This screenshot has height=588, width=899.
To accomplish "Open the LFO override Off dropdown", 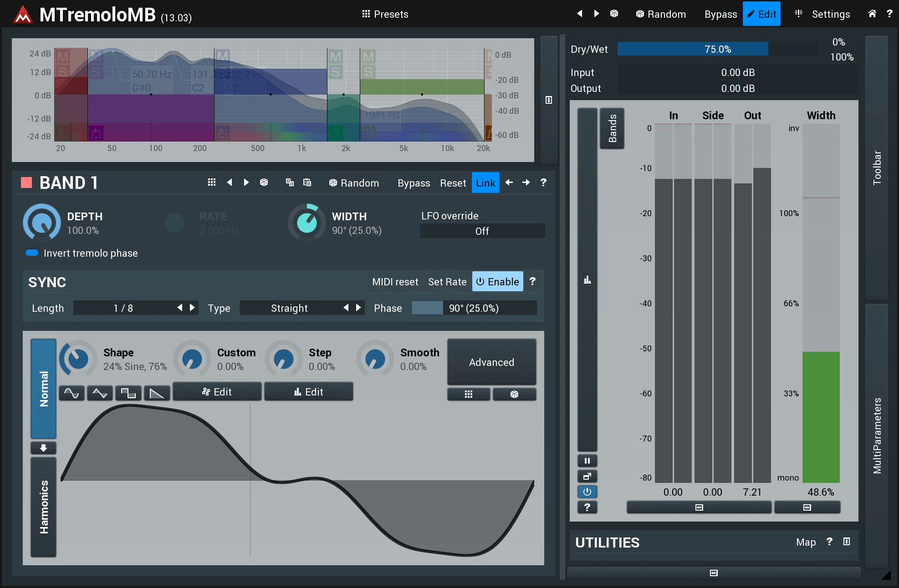I will 482,231.
